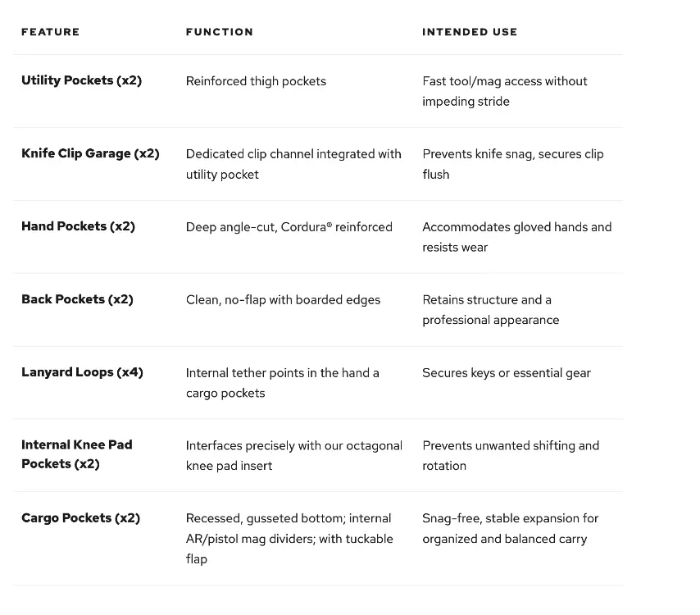Click the "Deep angle-cut, Cordura reinforced" text
This screenshot has width=700, height=615.
click(x=289, y=227)
